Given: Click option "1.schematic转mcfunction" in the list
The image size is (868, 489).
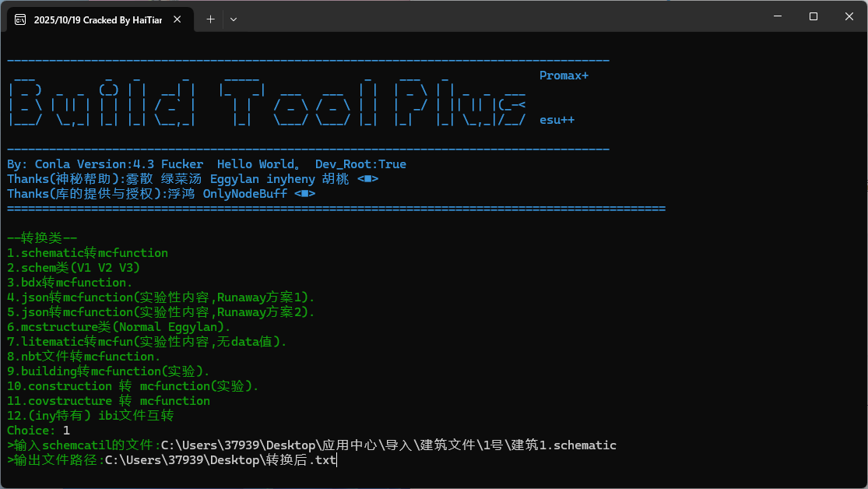Looking at the screenshot, I should pos(87,253).
